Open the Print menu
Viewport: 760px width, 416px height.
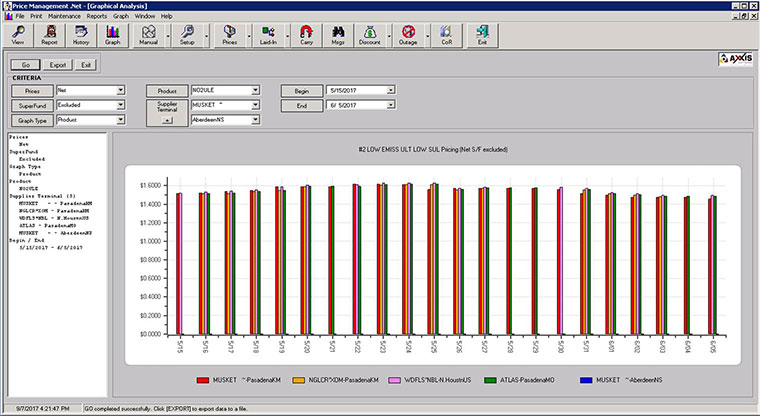[x=36, y=16]
